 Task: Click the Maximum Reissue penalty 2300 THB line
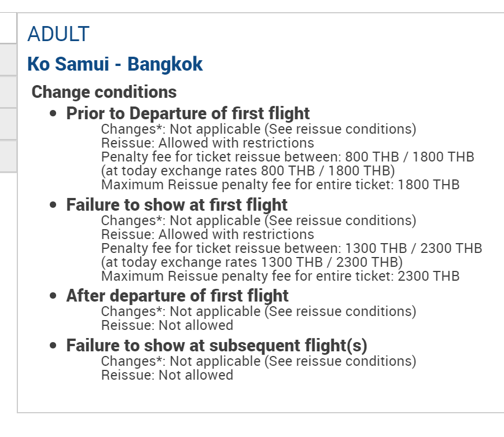tap(280, 276)
